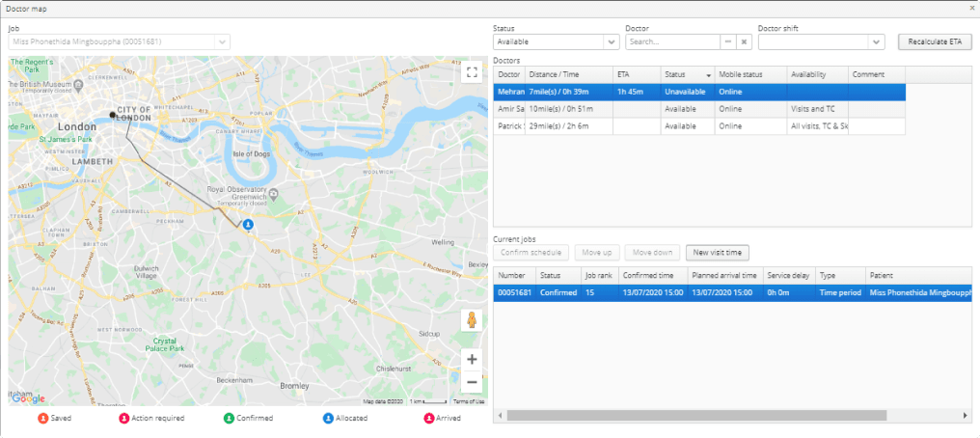Click the '10mile(s) / 0h 51m' cell

[568, 109]
